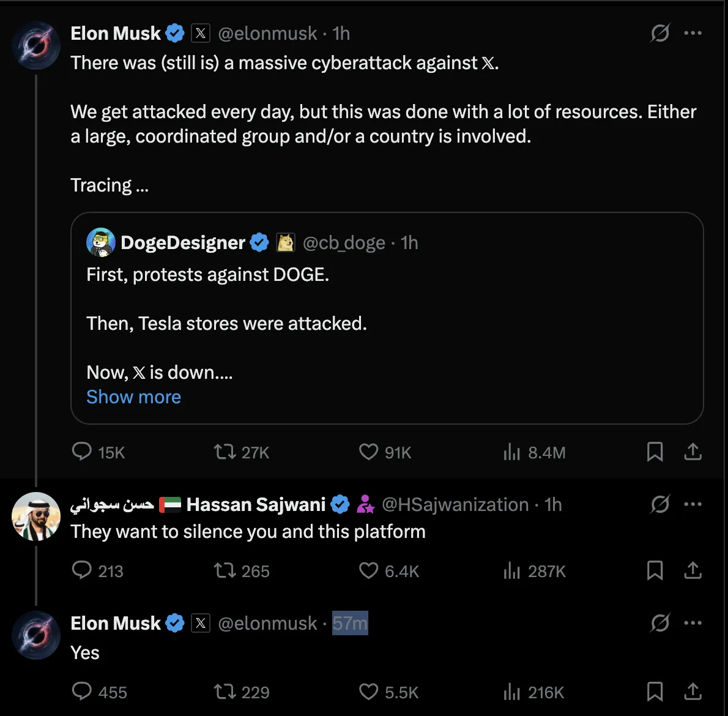
Task: Bookmark Elon Musk's top post
Action: pos(655,452)
